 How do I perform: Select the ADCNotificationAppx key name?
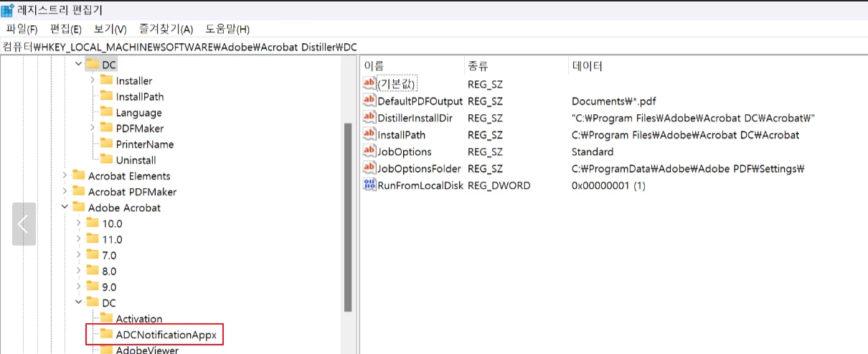coord(166,335)
